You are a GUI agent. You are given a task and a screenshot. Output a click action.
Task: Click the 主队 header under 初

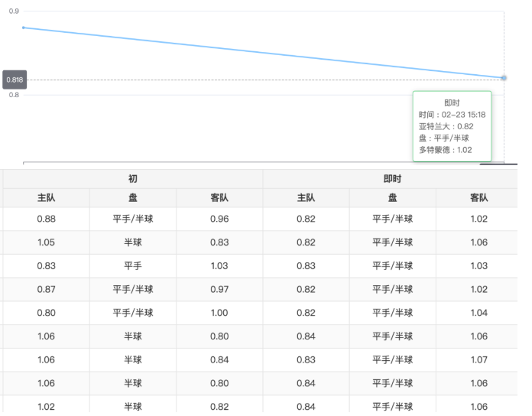coord(46,198)
